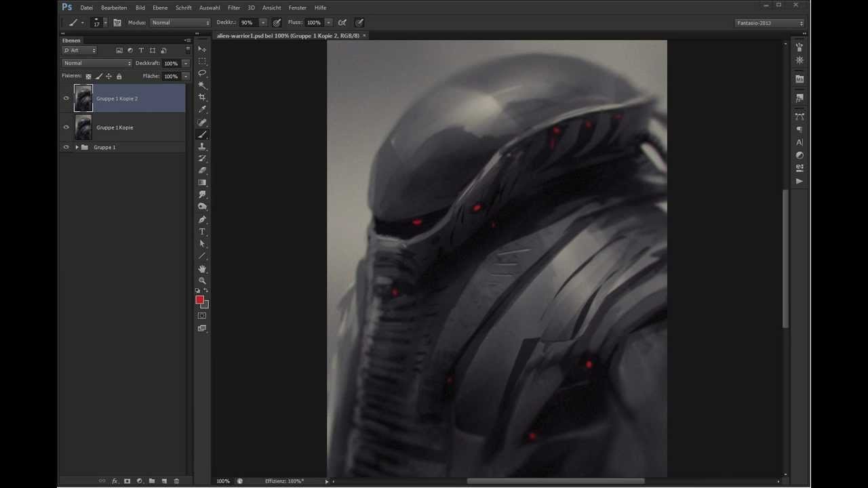Toggle pressure control for brush size

(x=359, y=22)
